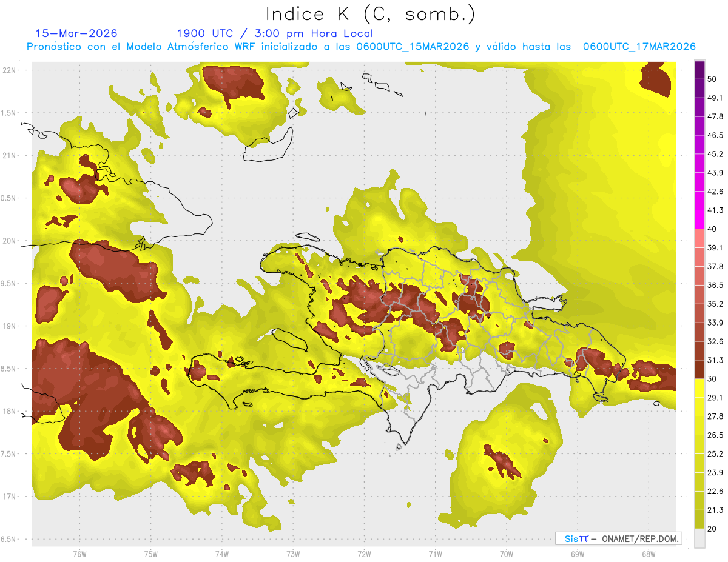Click the 19N latitude label
This screenshot has width=728, height=562.
[10, 326]
